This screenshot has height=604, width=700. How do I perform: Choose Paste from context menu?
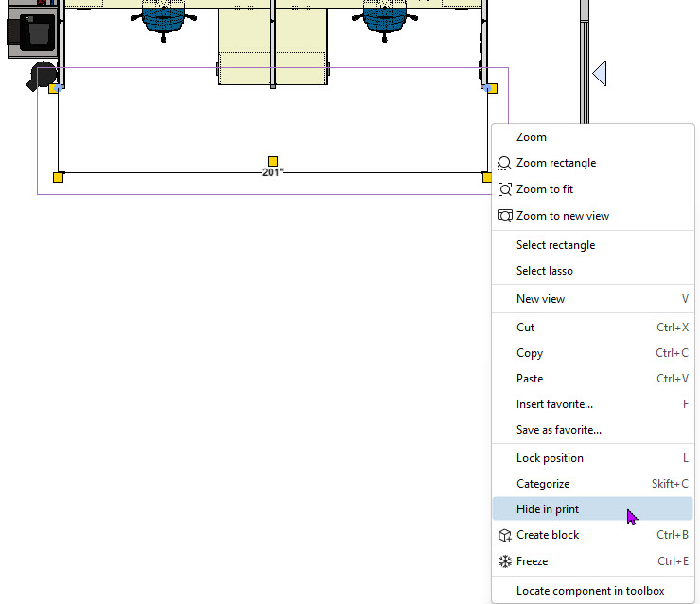(x=592, y=379)
